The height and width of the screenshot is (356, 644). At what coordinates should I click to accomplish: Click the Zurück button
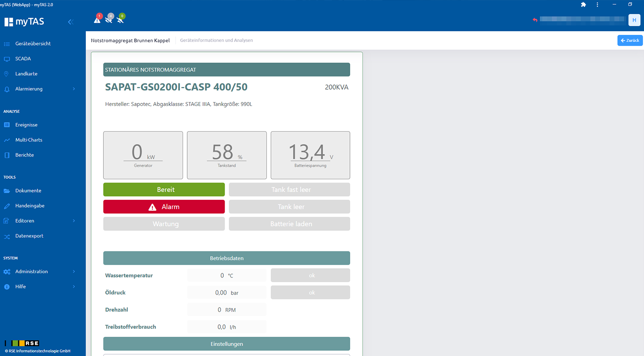tap(630, 40)
